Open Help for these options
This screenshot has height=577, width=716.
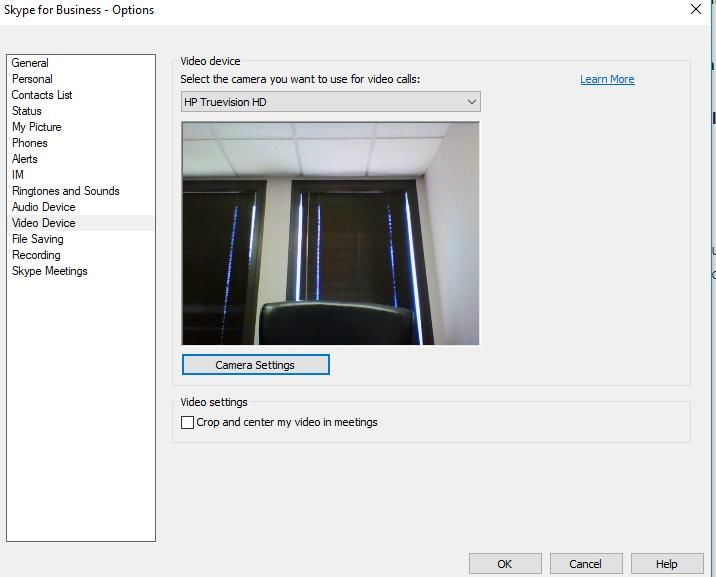[667, 564]
